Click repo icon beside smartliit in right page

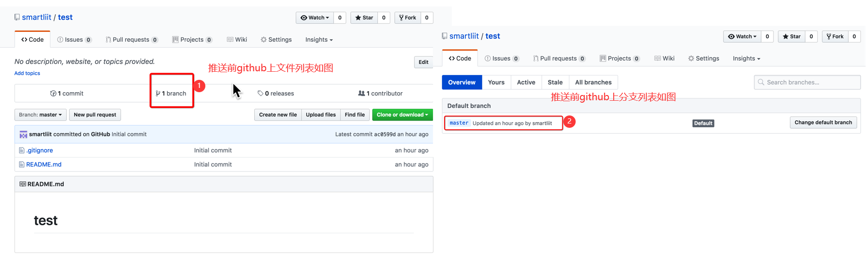[x=444, y=36]
